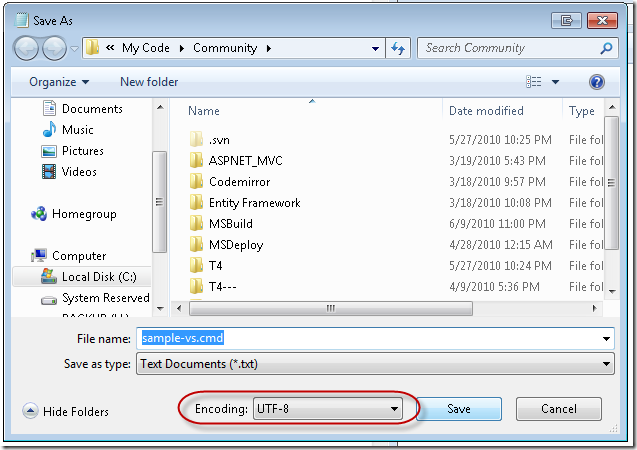
Task: Open the Organize menu
Action: pos(59,82)
